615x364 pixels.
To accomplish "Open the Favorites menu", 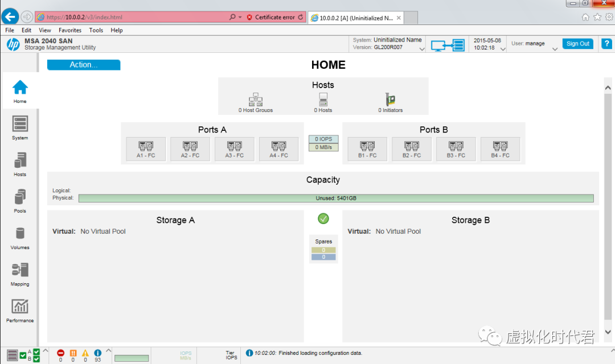I will click(x=70, y=30).
